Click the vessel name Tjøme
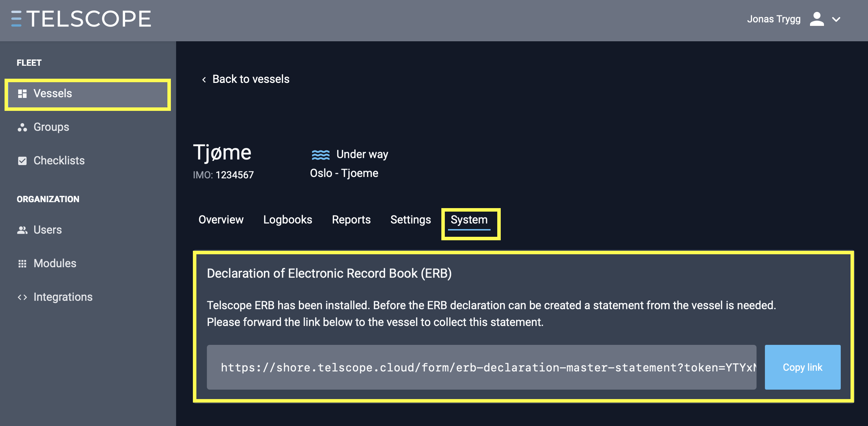Viewport: 868px width, 426px height. click(x=222, y=152)
